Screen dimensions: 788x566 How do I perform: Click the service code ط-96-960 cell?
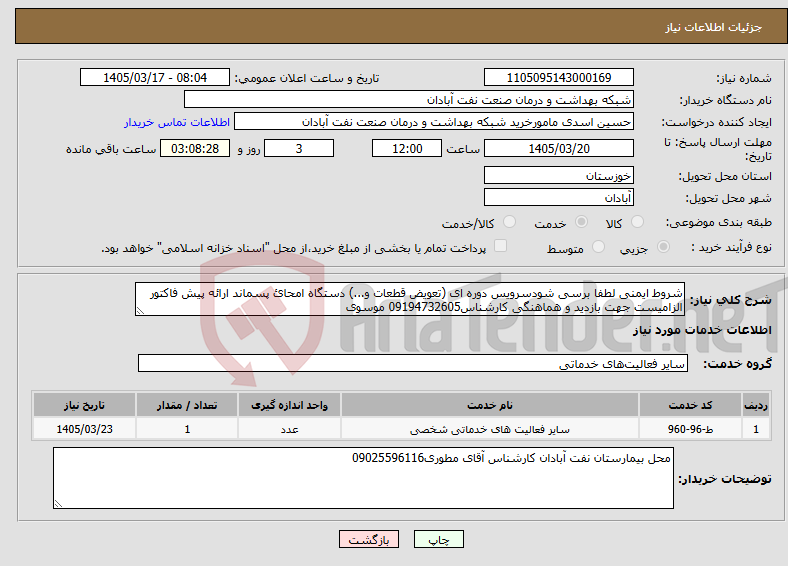[691, 429]
